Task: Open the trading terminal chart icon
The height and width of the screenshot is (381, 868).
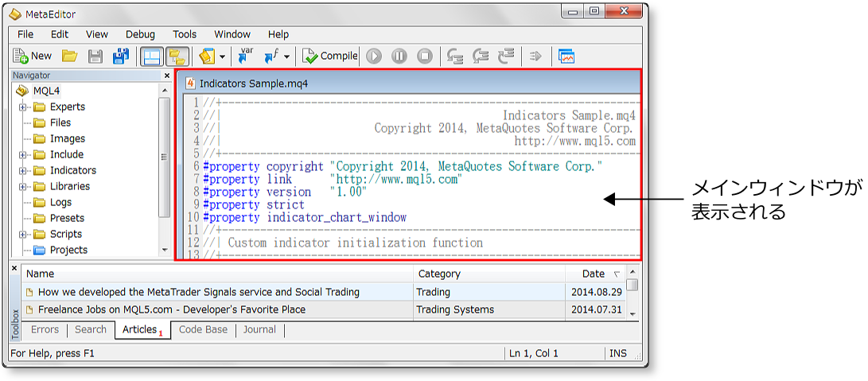Action: [566, 56]
